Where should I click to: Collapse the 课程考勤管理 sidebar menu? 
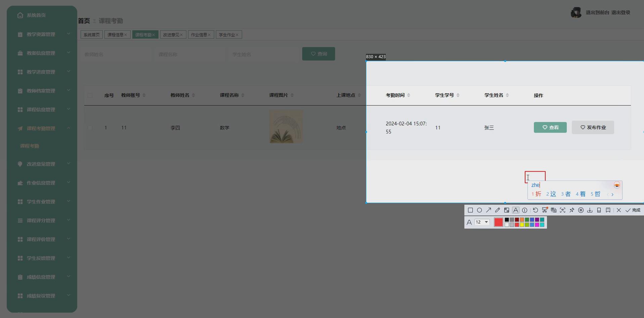[42, 128]
